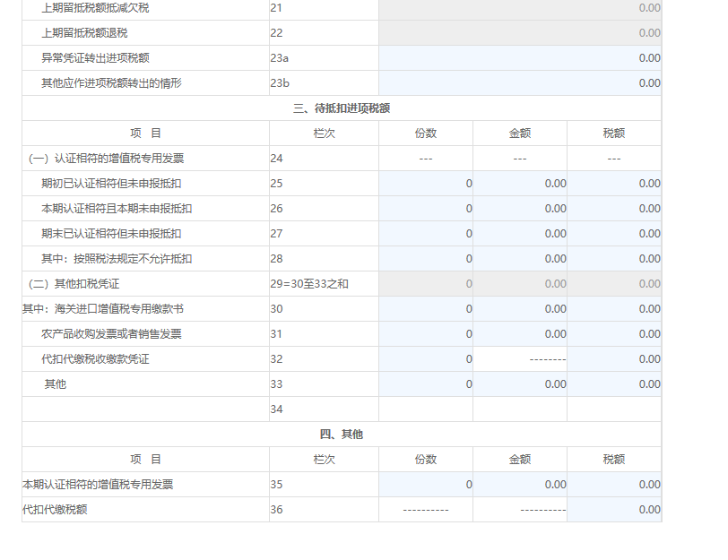The height and width of the screenshot is (560, 728).
Task: Click 份数 field for row 35 本期认证相符的增值税专用发票
Action: point(426,485)
